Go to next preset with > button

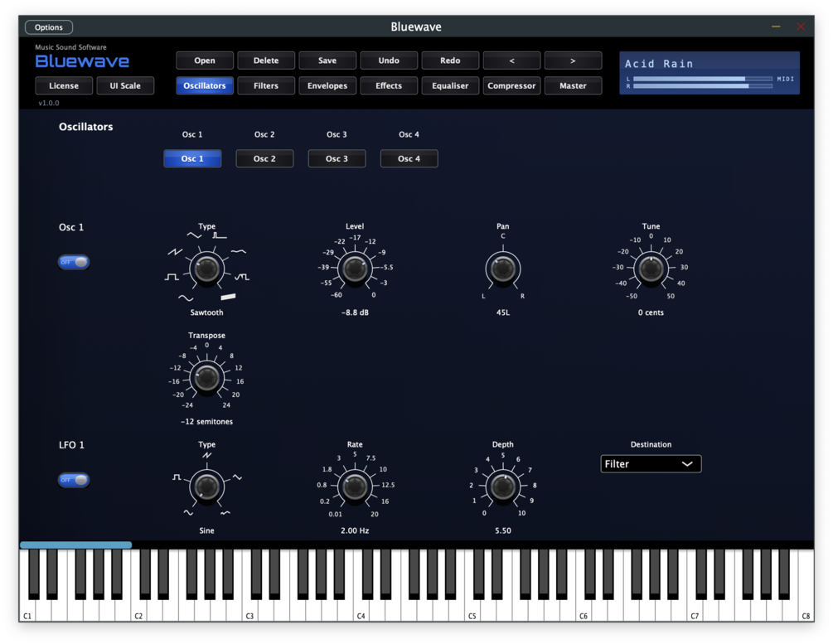(573, 61)
